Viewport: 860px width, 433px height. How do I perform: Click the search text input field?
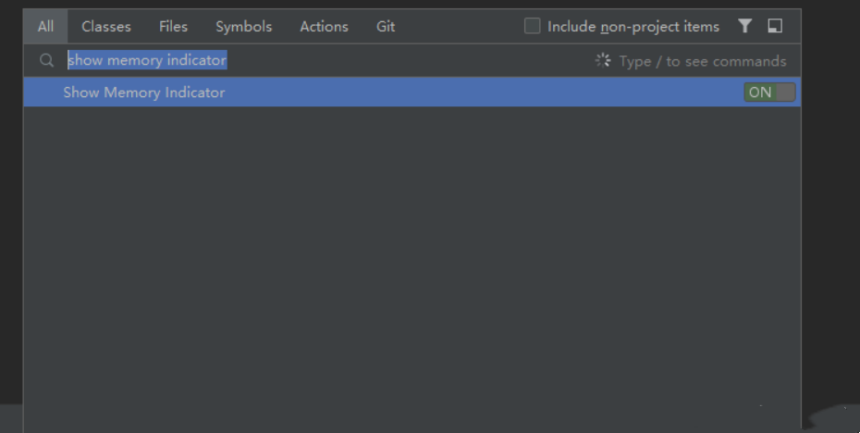point(400,61)
